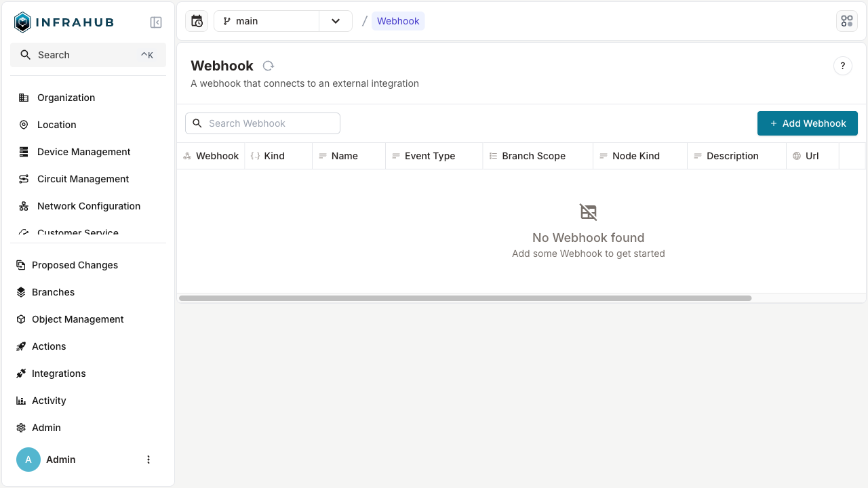Open the Event Type column header options
The image size is (868, 488).
point(429,156)
